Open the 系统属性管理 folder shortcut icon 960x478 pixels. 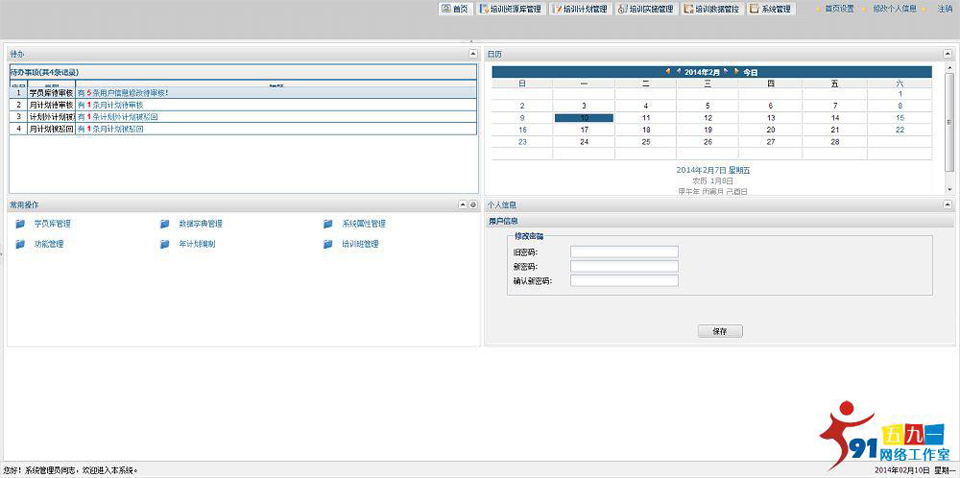(x=328, y=224)
